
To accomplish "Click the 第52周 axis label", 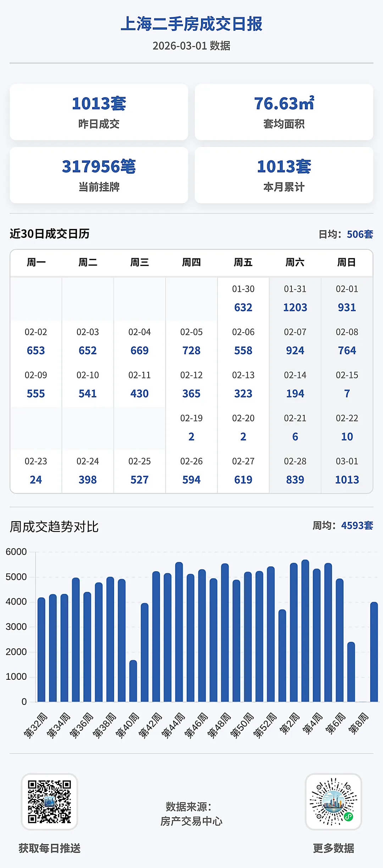I will click(x=265, y=725).
